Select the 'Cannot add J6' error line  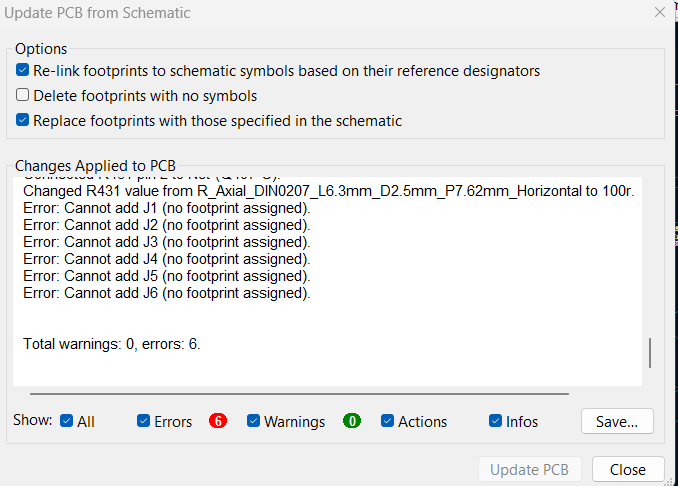(x=167, y=293)
